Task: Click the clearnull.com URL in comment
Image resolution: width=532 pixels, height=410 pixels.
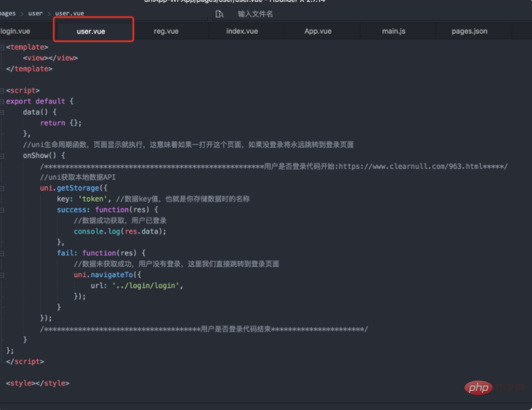Action: tap(410, 166)
